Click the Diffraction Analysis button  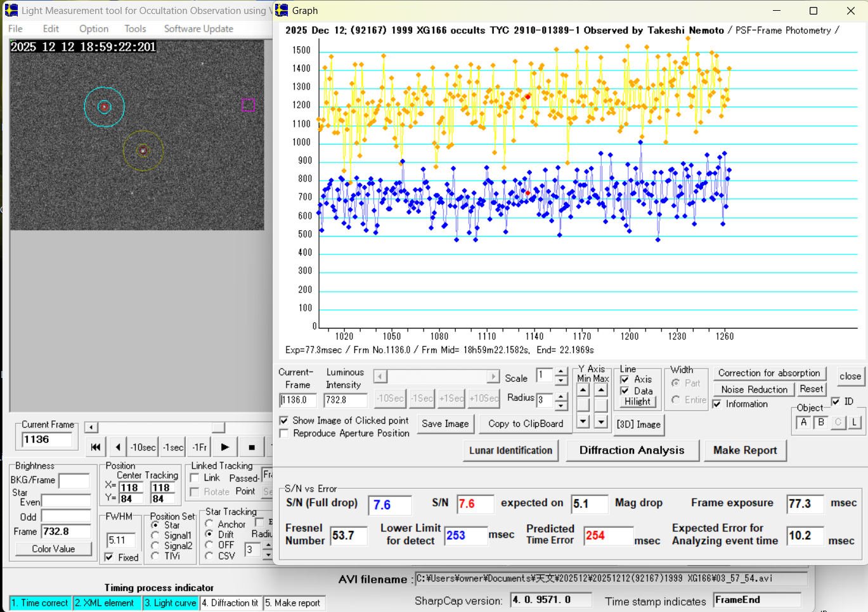632,450
